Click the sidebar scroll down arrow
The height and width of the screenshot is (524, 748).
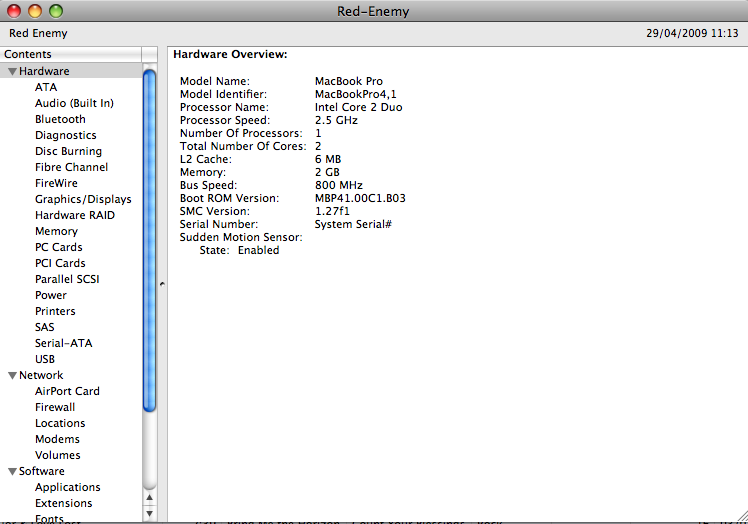[149, 514]
